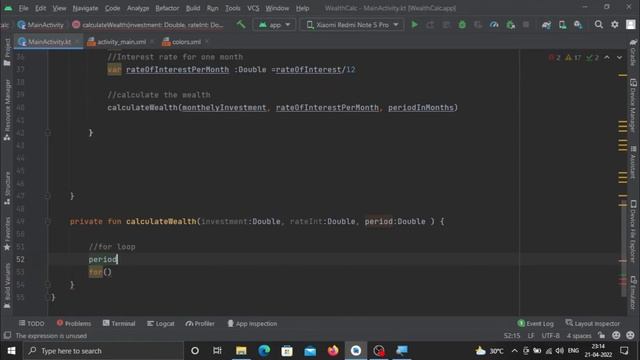Open the Layout Inspector

[x=592, y=323]
